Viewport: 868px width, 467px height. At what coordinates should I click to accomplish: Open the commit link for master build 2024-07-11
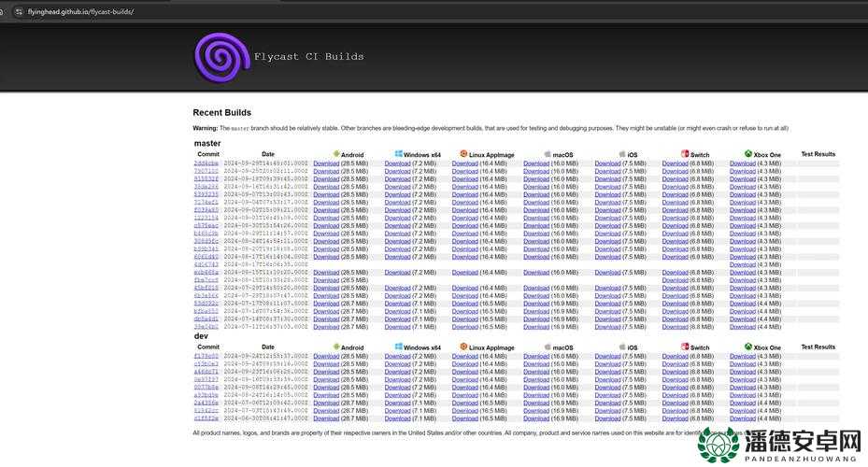[x=206, y=327]
